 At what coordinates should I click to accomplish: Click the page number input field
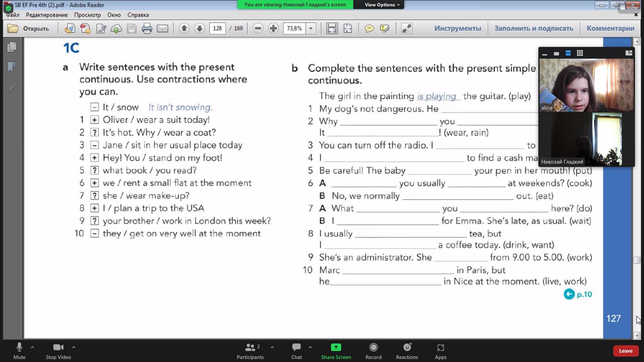pos(217,28)
